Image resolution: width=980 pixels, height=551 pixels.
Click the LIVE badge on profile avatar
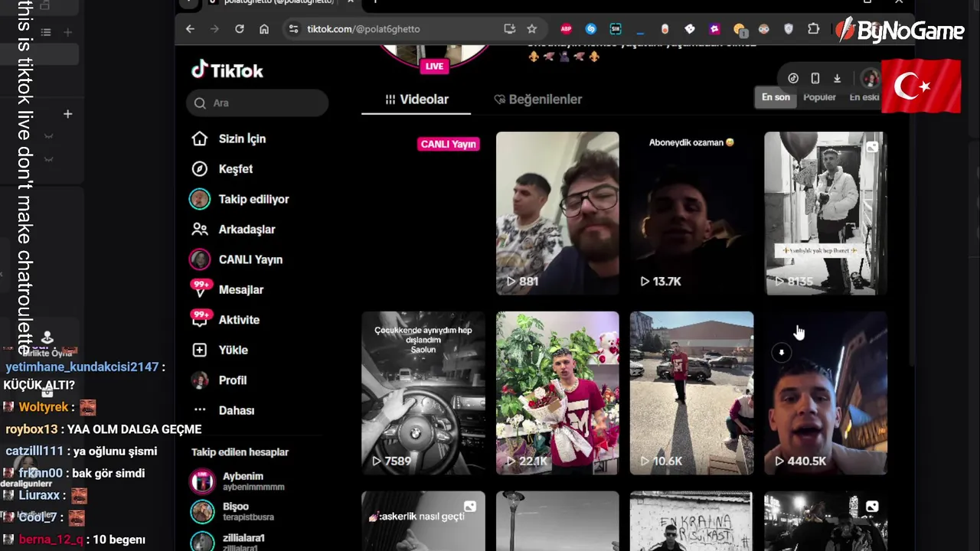434,67
